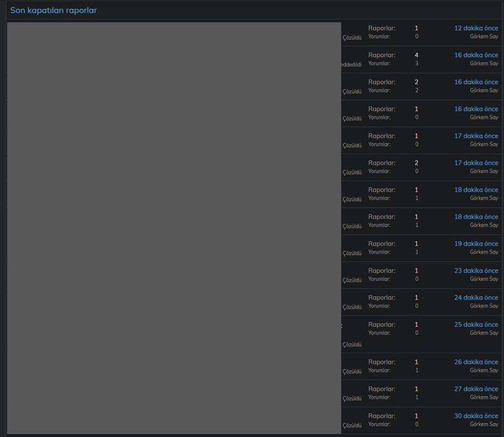
Task: Open the '12 dakika önce' report link
Action: (476, 29)
